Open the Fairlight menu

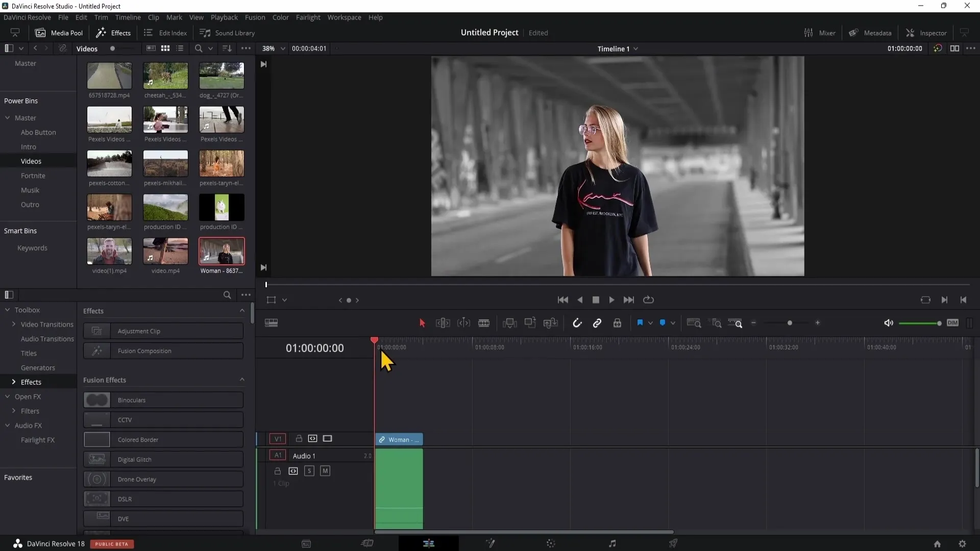[308, 17]
